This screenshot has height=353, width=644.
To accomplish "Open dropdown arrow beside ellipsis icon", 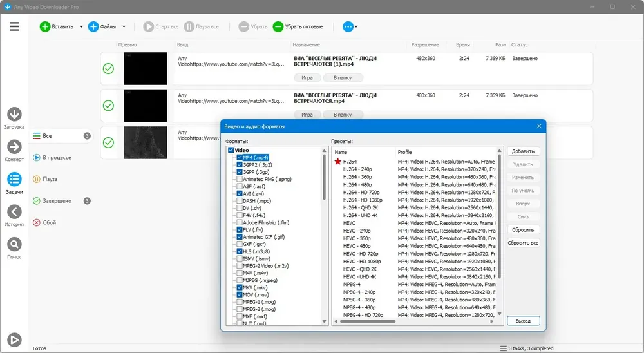I will pos(356,26).
